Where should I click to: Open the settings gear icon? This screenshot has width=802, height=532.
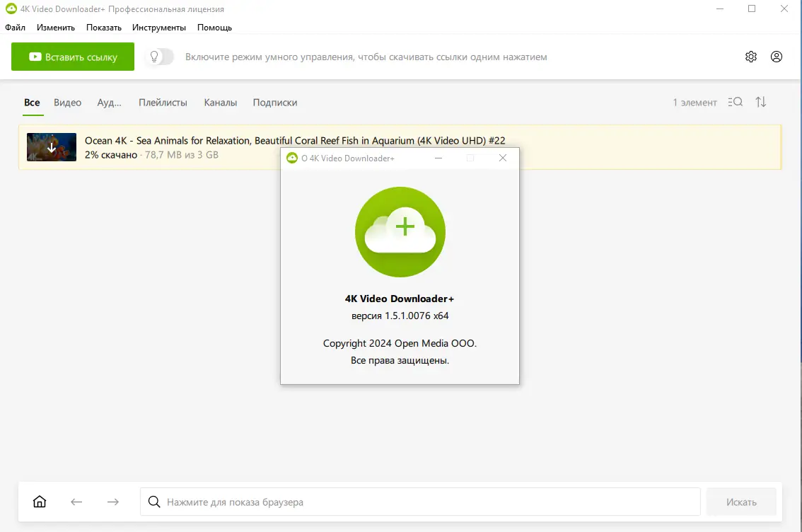coord(750,57)
